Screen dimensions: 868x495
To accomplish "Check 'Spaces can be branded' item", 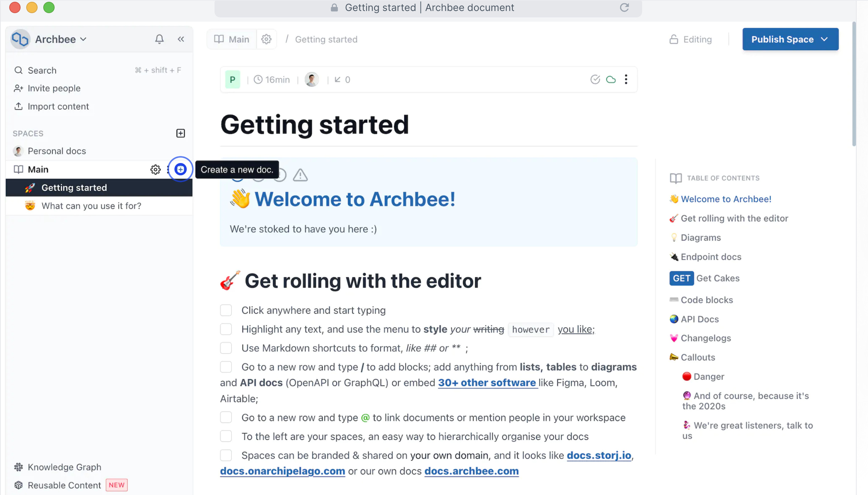I will (x=226, y=455).
